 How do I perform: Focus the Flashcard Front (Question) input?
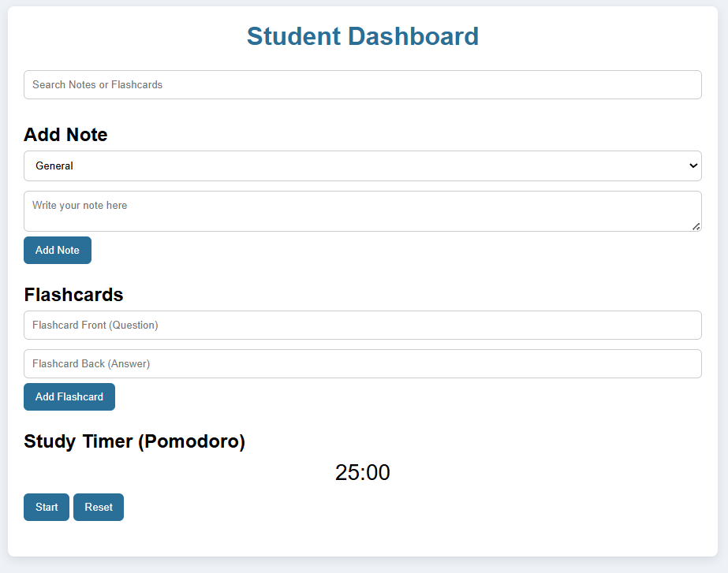pos(363,326)
